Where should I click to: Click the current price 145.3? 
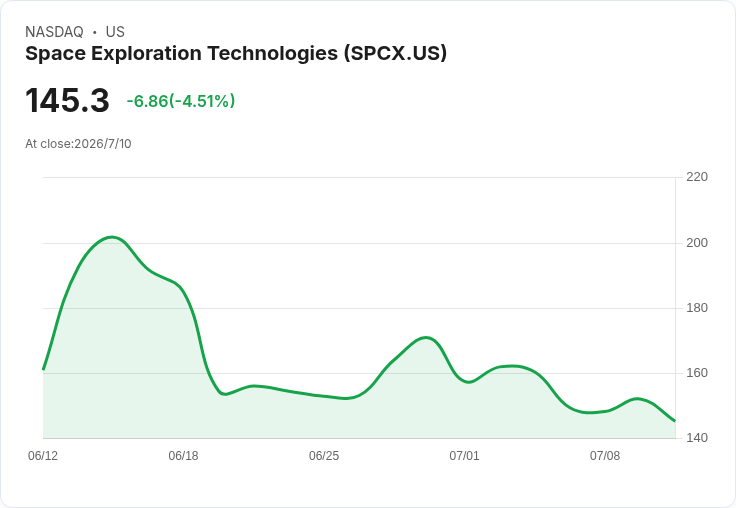click(67, 100)
